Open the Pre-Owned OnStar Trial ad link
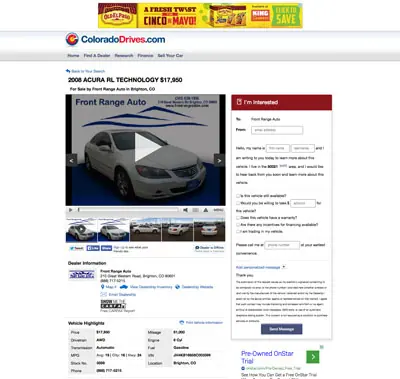Viewport: 400px width, 379px height. click(x=267, y=357)
